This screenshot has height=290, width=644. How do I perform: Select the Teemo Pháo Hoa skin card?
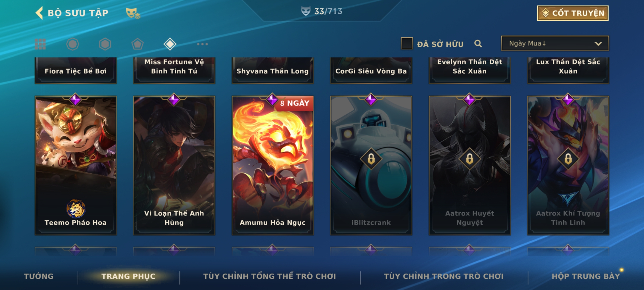pyautogui.click(x=76, y=165)
